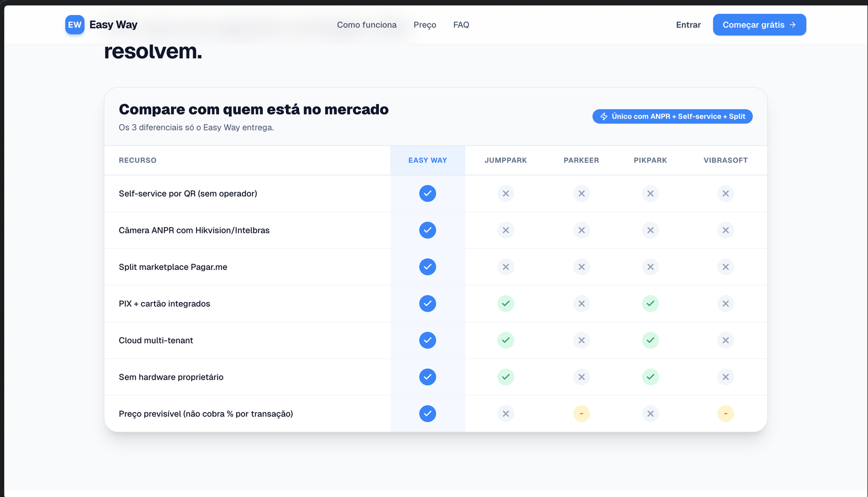Click the Parkeer X icon for Sem hardware proprietário
The image size is (868, 497).
pos(581,377)
